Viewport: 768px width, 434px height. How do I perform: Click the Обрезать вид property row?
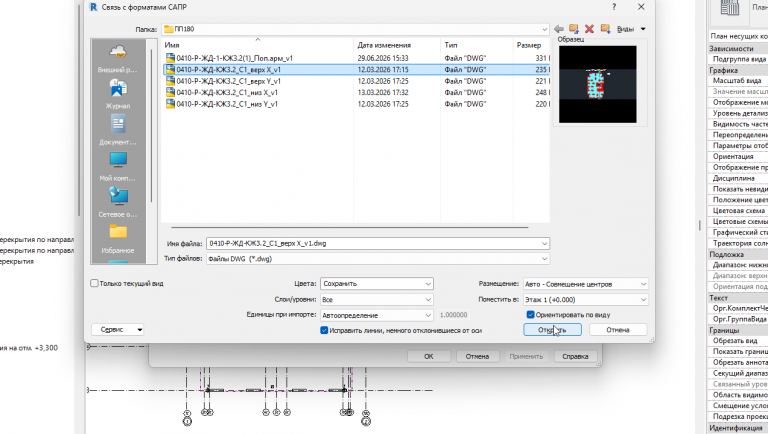click(738, 340)
